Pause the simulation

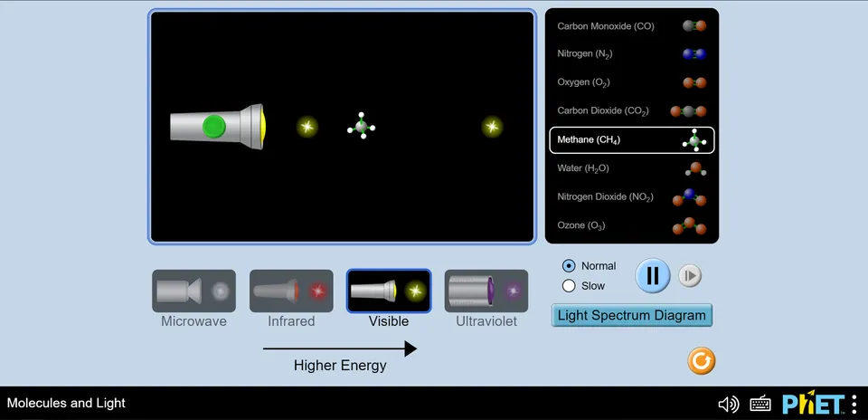point(653,275)
